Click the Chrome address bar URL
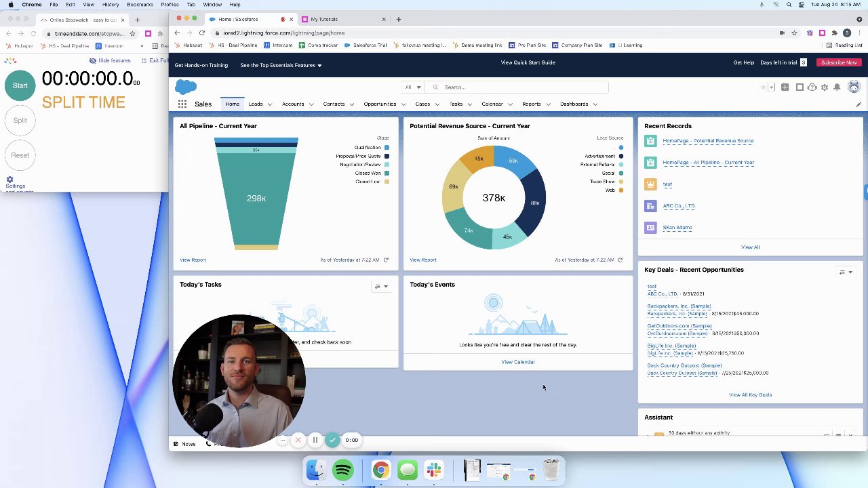The width and height of the screenshot is (868, 488). point(283,33)
